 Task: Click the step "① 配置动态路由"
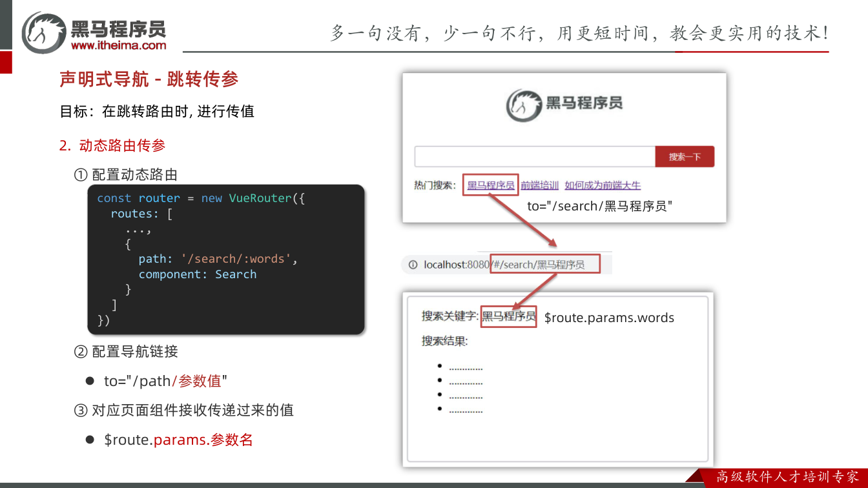(x=126, y=175)
